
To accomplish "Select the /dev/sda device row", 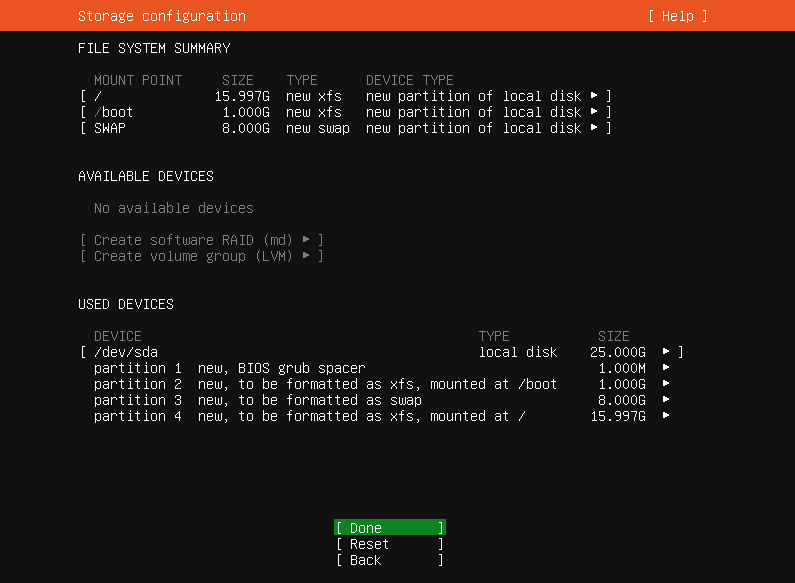I will coord(382,352).
